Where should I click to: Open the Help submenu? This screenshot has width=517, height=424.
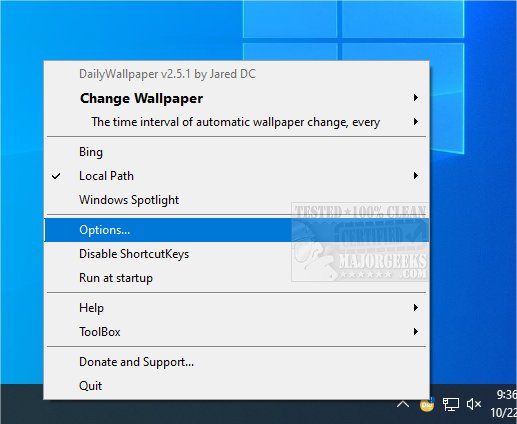[x=236, y=308]
